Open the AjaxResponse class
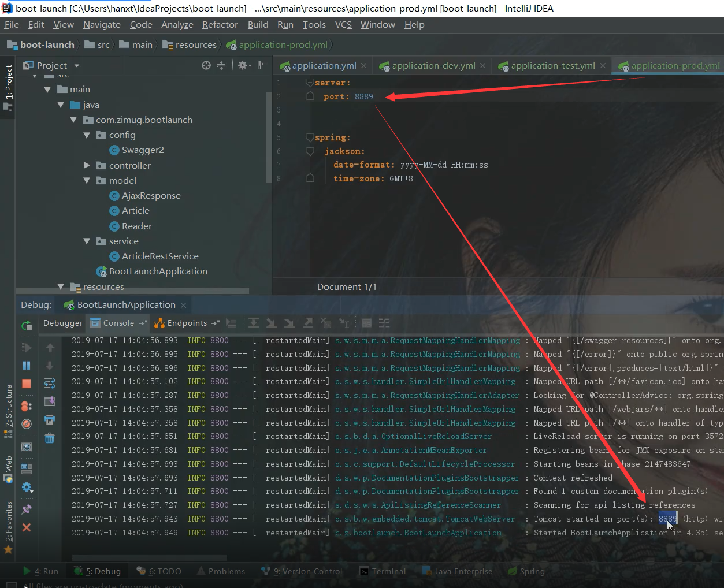This screenshot has height=588, width=724. click(151, 196)
